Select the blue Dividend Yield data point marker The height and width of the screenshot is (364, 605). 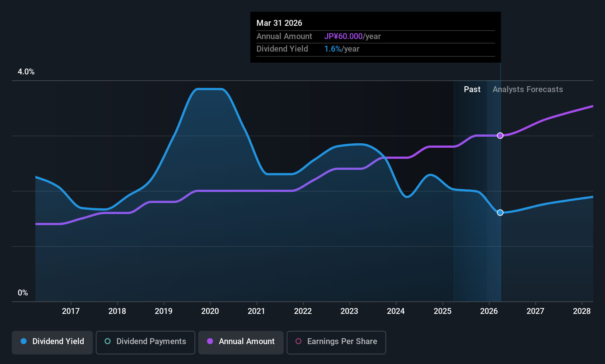(x=500, y=213)
